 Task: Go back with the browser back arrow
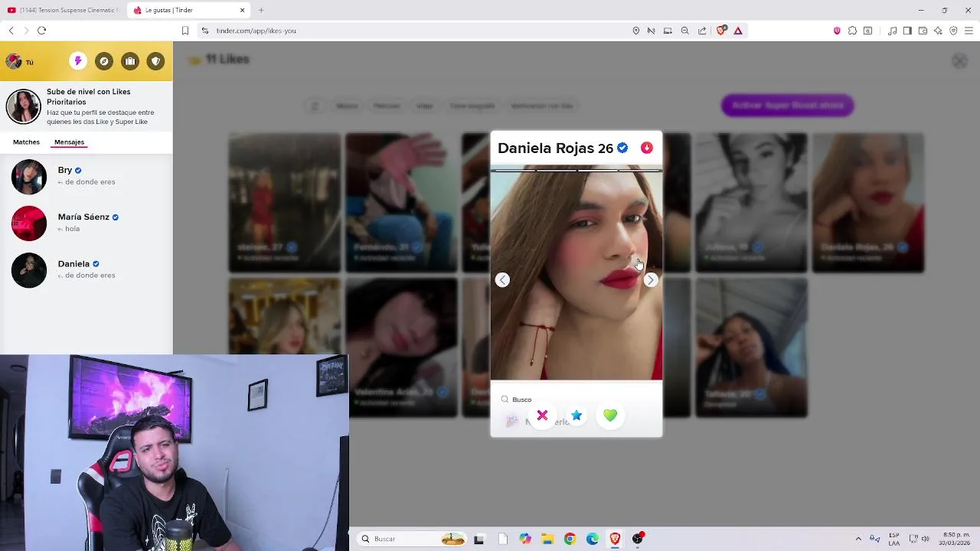(x=11, y=31)
